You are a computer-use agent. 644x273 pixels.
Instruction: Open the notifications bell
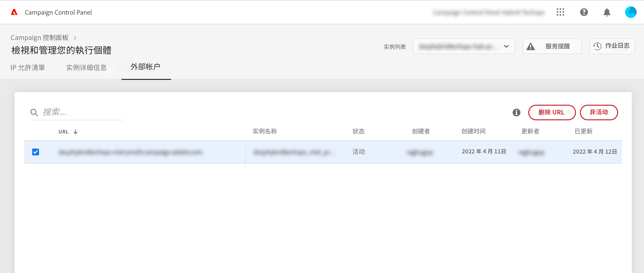(607, 12)
